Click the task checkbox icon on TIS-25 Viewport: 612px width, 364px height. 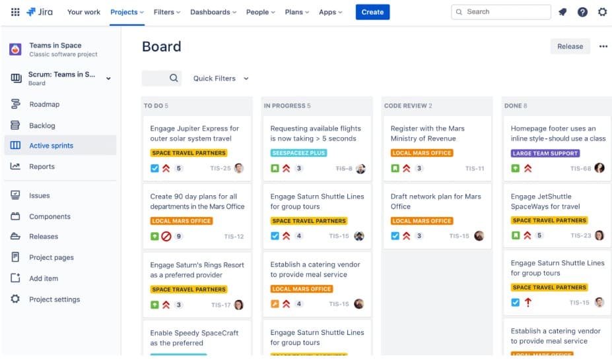tap(154, 168)
